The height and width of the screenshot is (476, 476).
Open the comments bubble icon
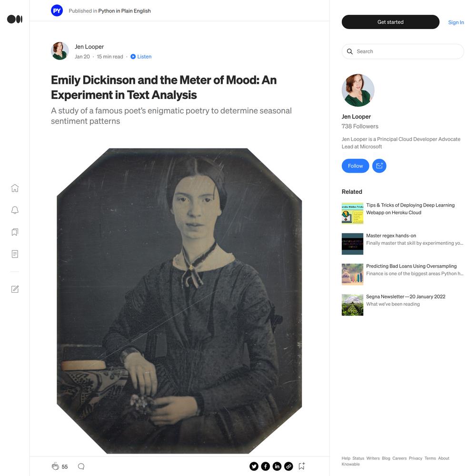[81, 466]
